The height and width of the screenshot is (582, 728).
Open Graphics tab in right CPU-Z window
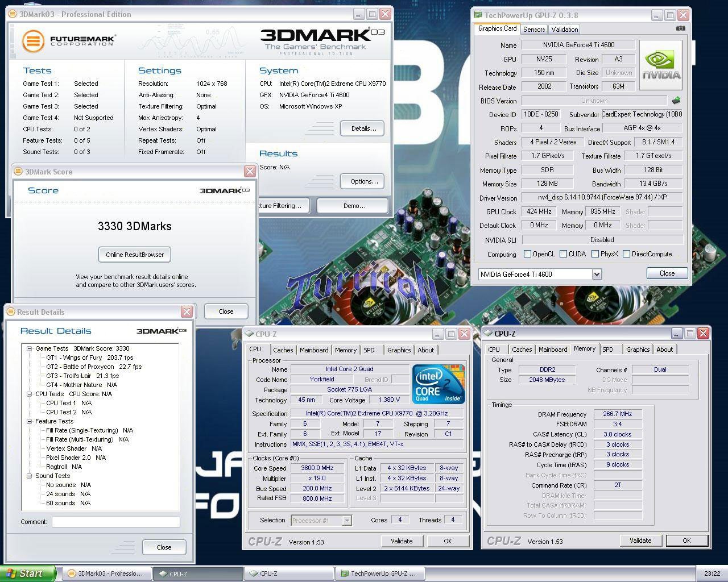(x=638, y=350)
